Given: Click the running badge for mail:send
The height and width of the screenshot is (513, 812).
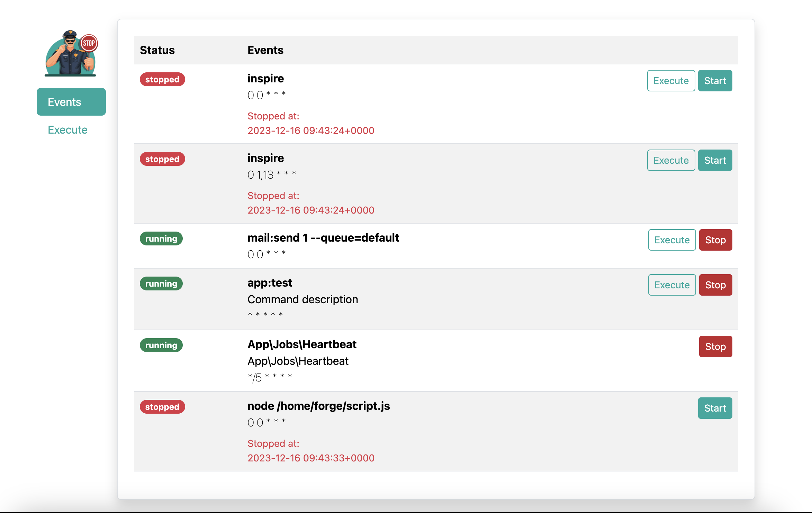Looking at the screenshot, I should [x=161, y=238].
